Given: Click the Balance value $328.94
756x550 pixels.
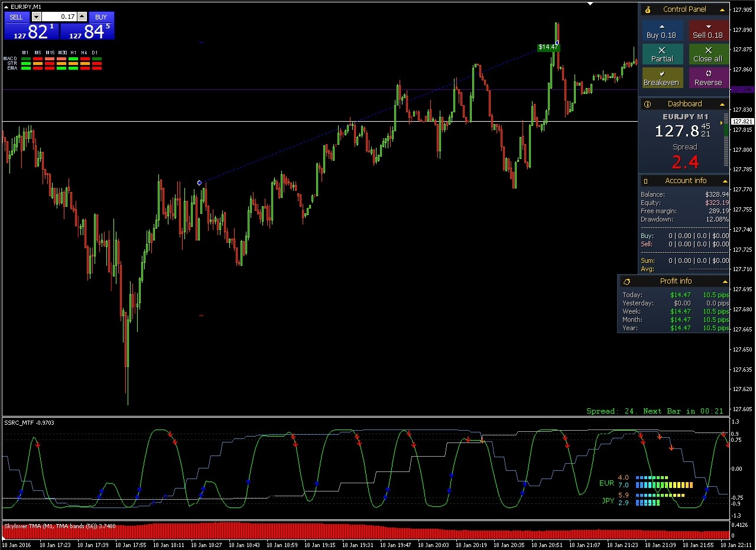Looking at the screenshot, I should coord(717,194).
